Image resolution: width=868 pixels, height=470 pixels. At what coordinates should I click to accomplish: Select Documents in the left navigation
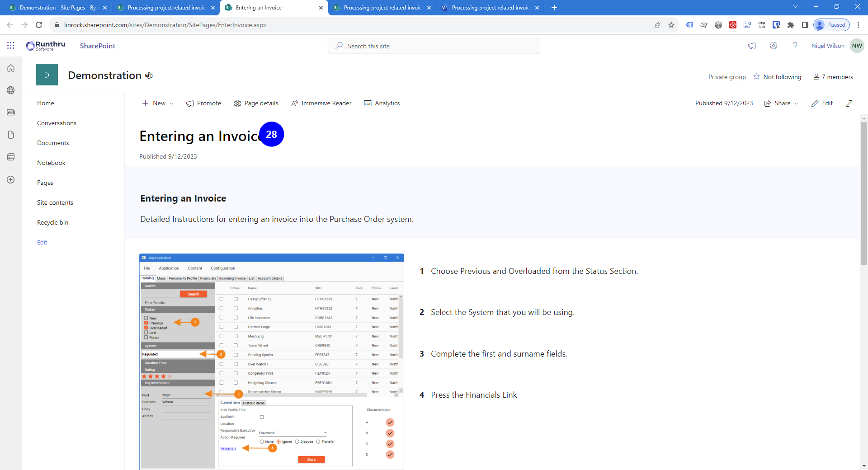(x=53, y=143)
